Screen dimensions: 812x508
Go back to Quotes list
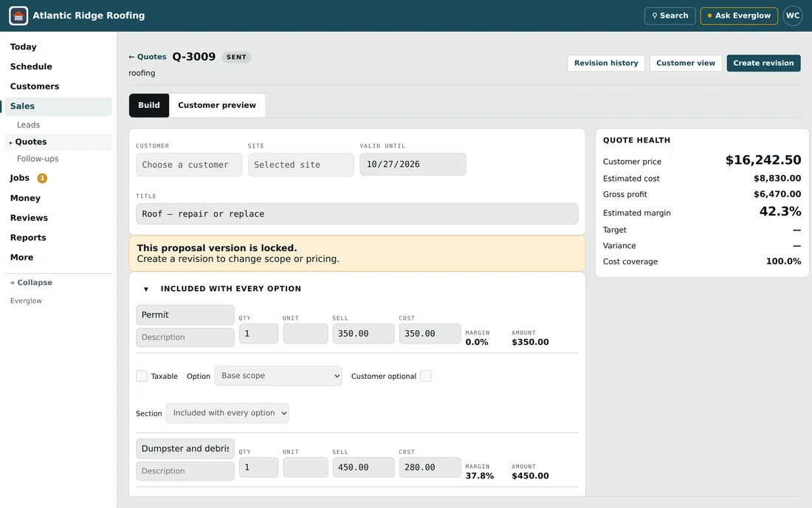148,57
